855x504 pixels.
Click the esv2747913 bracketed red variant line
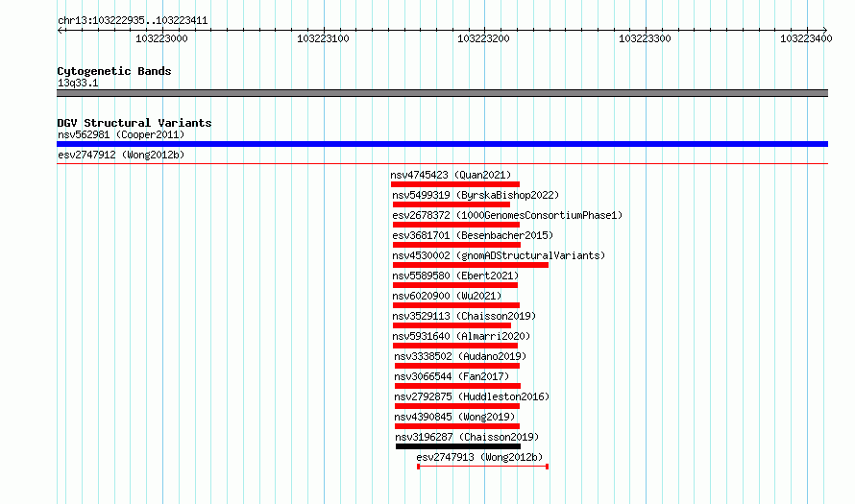pos(482,467)
